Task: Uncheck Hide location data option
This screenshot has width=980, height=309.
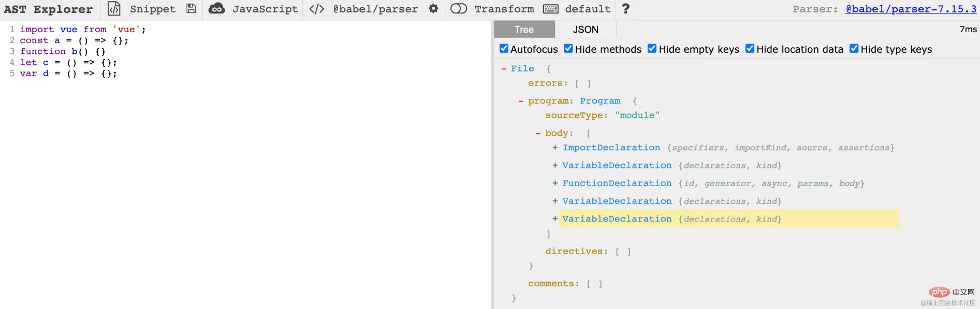Action: [750, 49]
